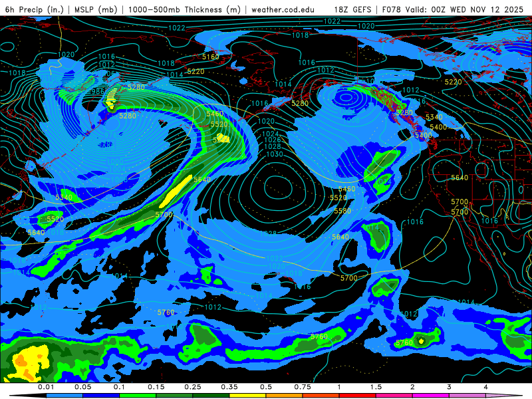Click the "0.35" legend value

pyautogui.click(x=229, y=387)
